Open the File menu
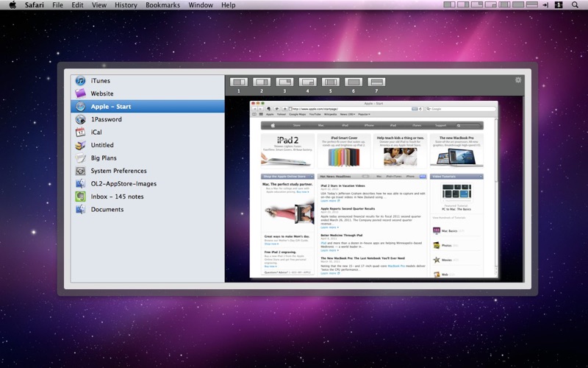The width and height of the screenshot is (588, 368). [x=58, y=5]
